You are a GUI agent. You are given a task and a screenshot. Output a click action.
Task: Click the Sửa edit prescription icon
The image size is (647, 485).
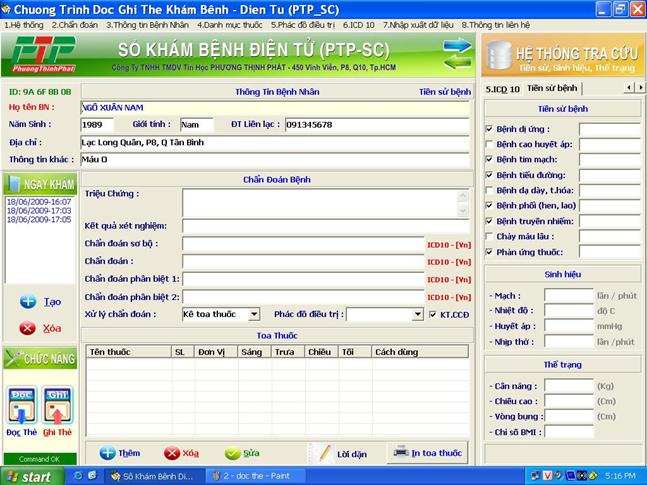click(x=233, y=453)
